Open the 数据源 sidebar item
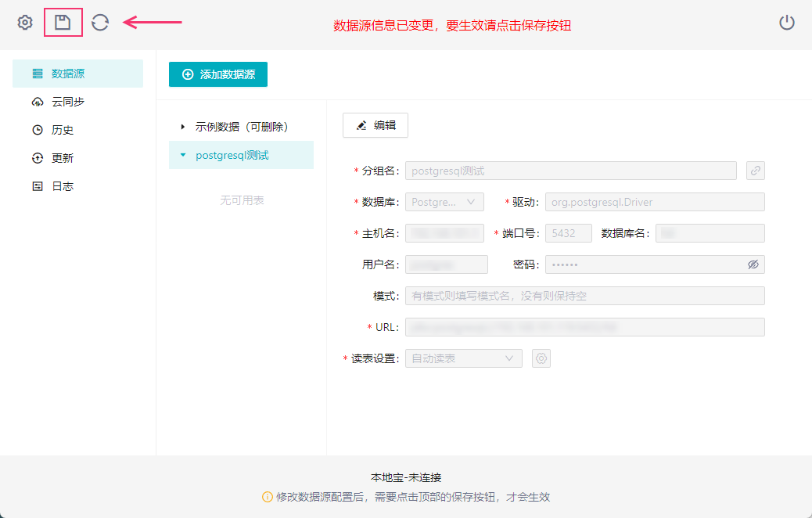812x518 pixels. tap(77, 74)
